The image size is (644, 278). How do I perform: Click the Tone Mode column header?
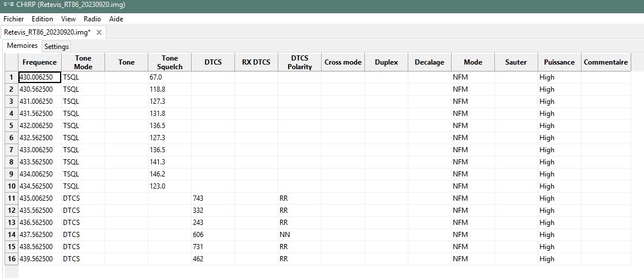[83, 62]
